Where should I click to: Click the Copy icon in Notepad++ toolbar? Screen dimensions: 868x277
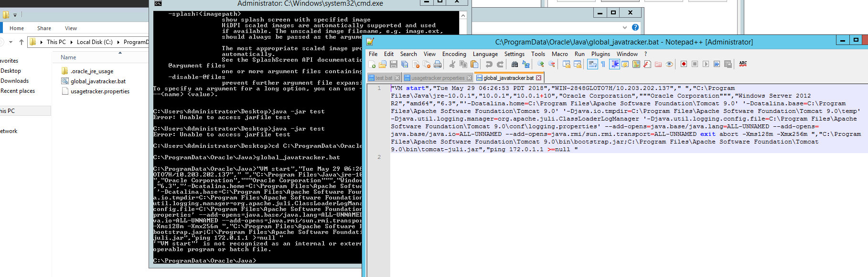coord(463,64)
